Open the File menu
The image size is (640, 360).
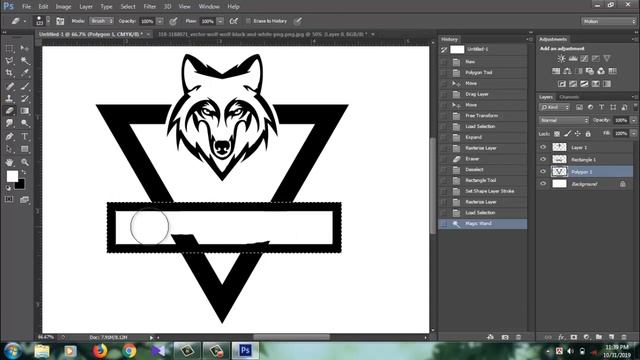point(26,7)
